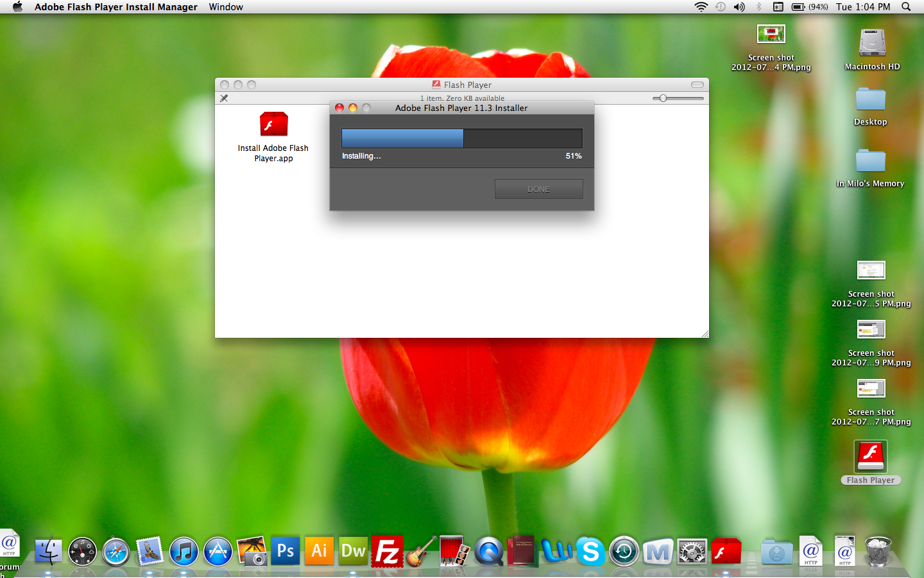Viewport: 924px width, 578px height.
Task: Open Skype from the dock
Action: [590, 551]
